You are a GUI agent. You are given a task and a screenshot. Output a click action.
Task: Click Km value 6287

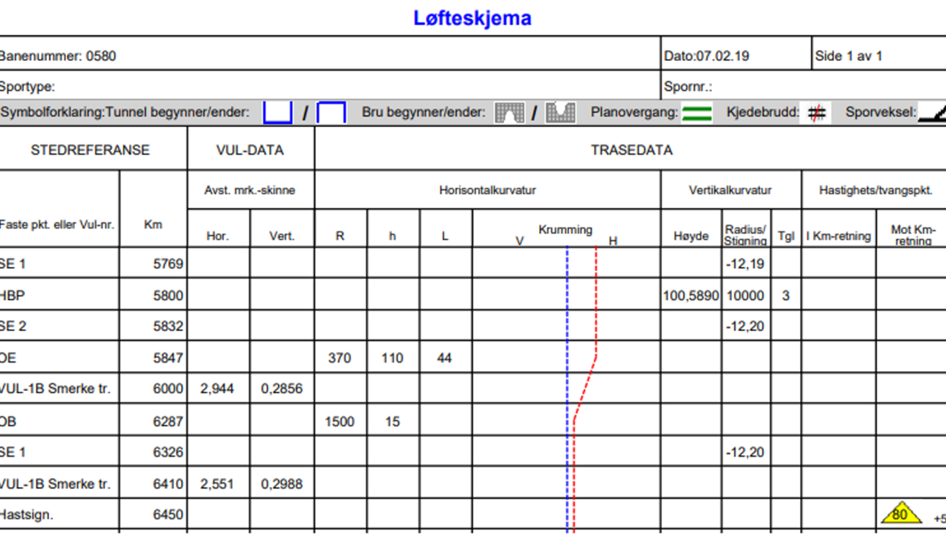point(168,422)
